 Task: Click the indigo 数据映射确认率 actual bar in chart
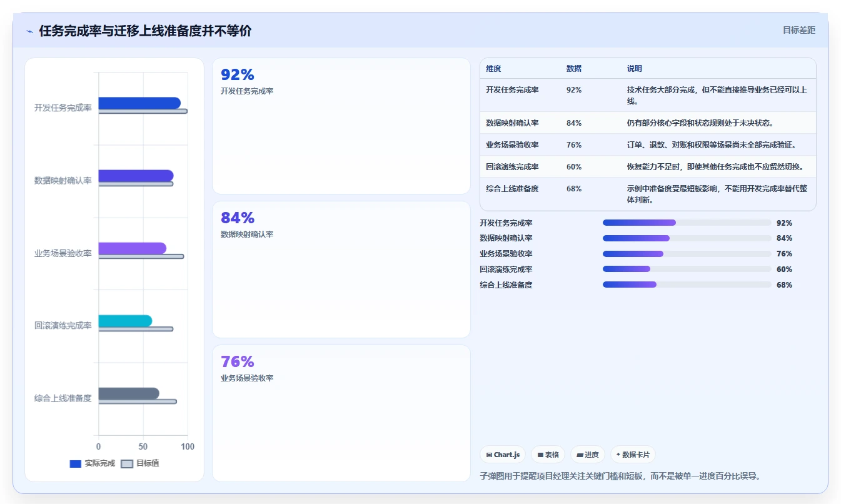pos(136,176)
